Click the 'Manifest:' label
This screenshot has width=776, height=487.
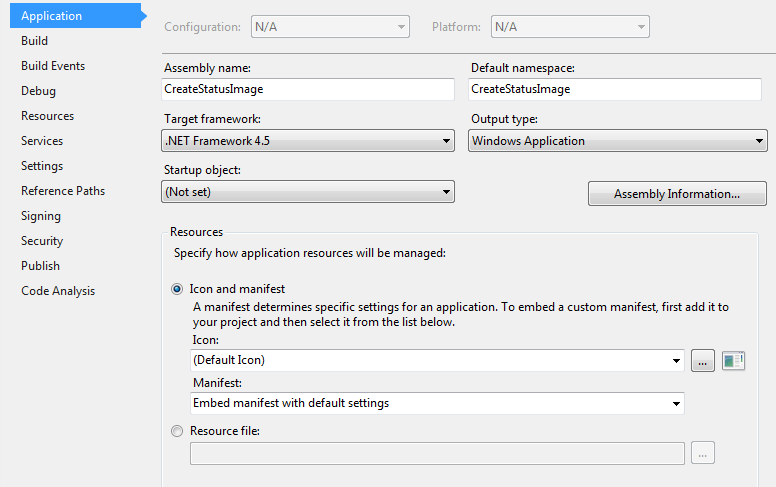tap(217, 383)
